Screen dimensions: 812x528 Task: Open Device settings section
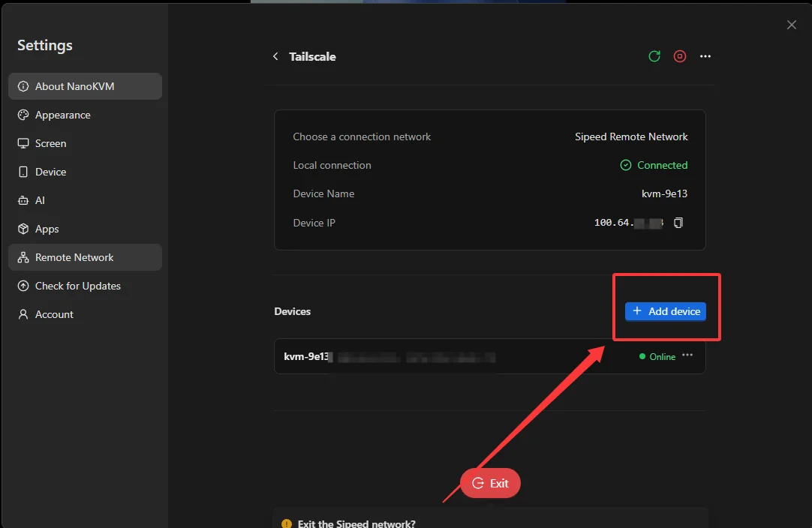[85, 172]
